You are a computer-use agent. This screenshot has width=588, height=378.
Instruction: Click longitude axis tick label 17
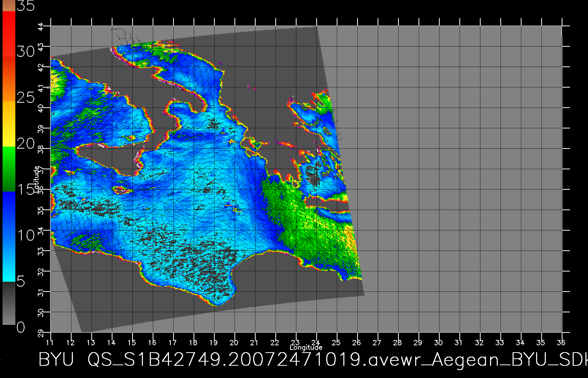(x=173, y=342)
